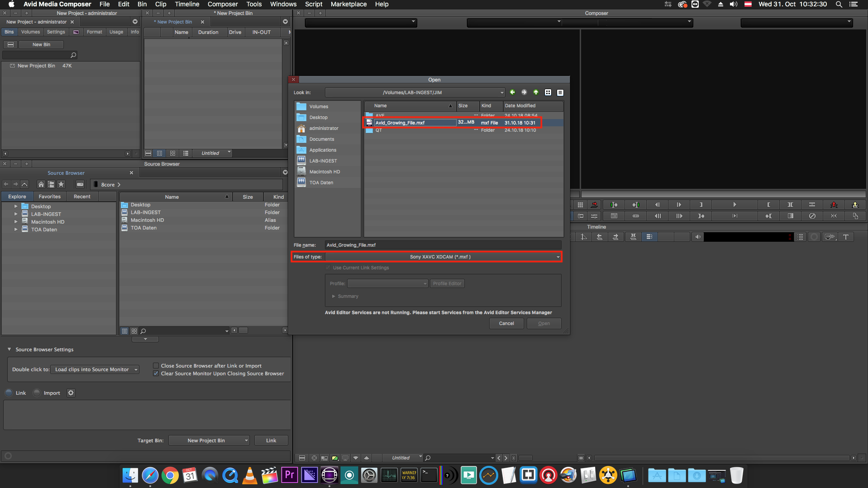Click the Source Browser folder tree icon

pos(51,184)
